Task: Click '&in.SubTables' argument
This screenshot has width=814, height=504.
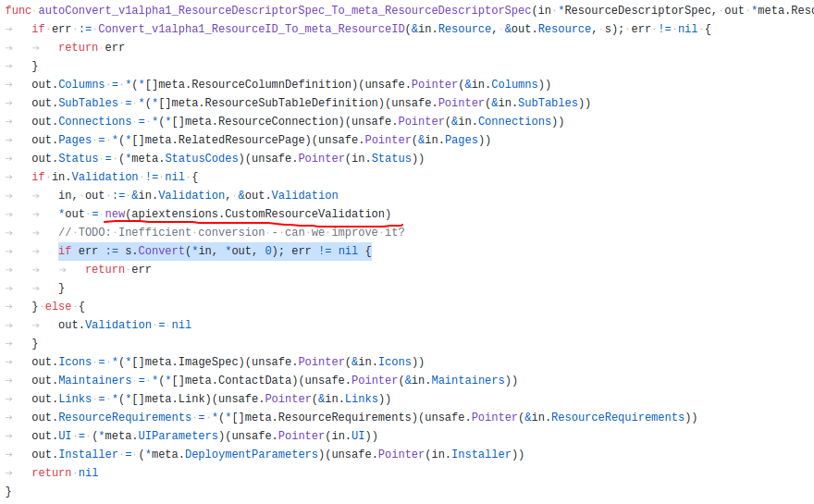Action: [535, 103]
